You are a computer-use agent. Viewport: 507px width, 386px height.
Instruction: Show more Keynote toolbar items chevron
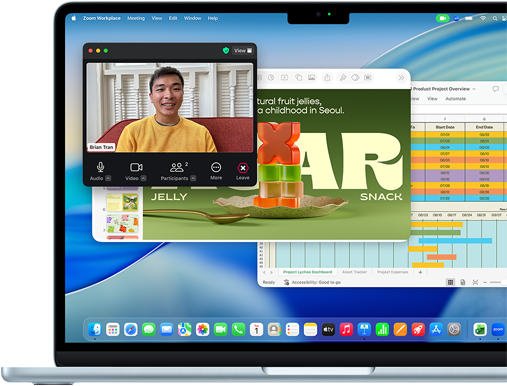coord(401,78)
